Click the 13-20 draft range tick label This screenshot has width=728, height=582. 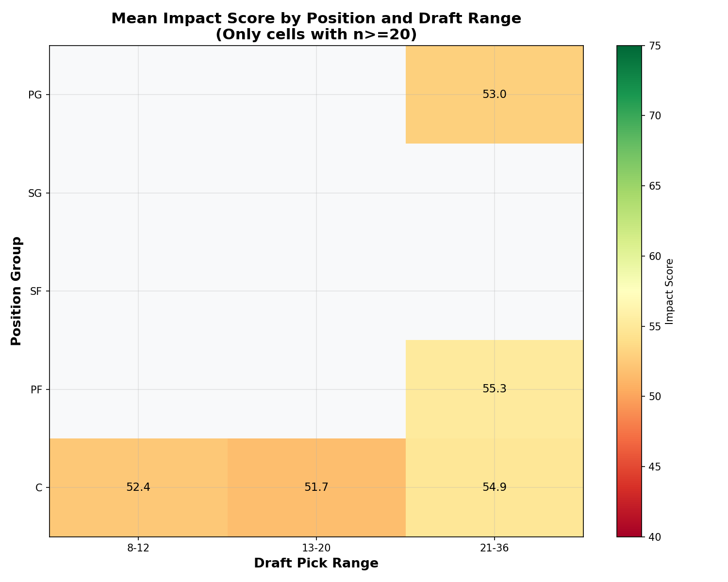coord(316,548)
